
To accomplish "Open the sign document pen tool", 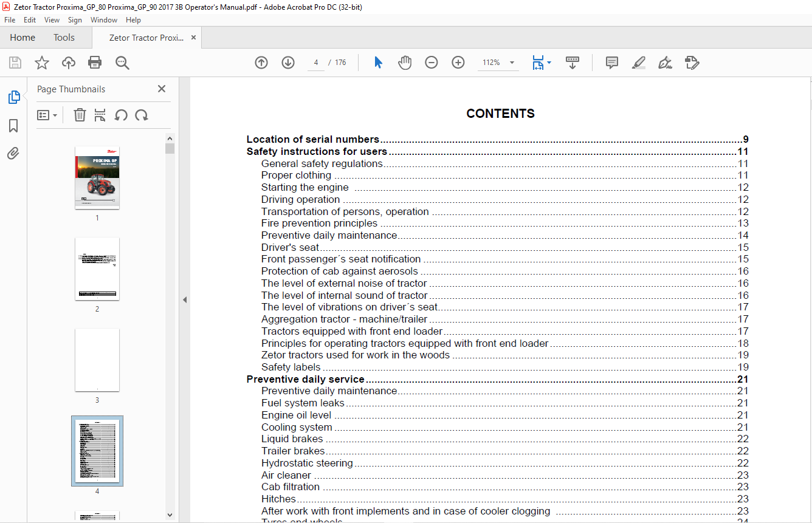I will 665,63.
